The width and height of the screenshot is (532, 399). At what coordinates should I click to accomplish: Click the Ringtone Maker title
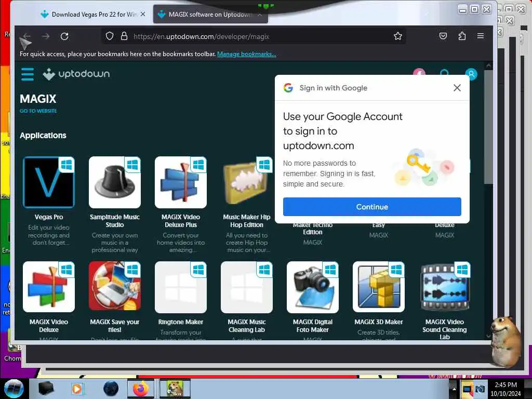(x=180, y=322)
